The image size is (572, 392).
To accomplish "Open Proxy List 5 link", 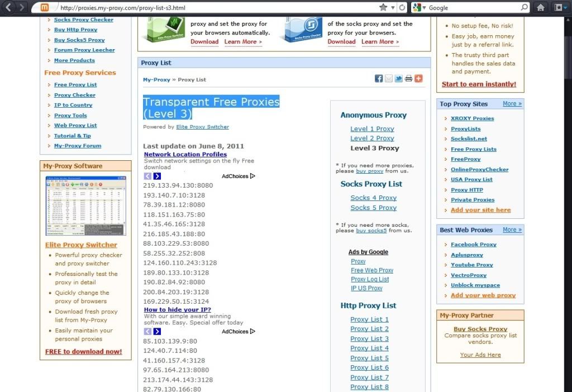I will (369, 358).
